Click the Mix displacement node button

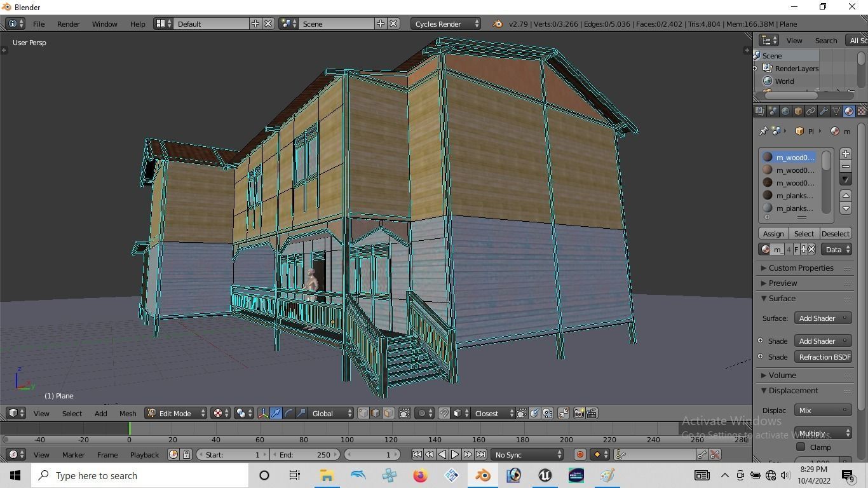[823, 410]
